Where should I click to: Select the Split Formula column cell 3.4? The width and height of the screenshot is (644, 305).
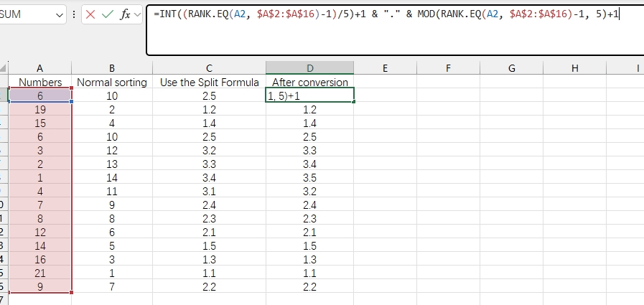(209, 178)
